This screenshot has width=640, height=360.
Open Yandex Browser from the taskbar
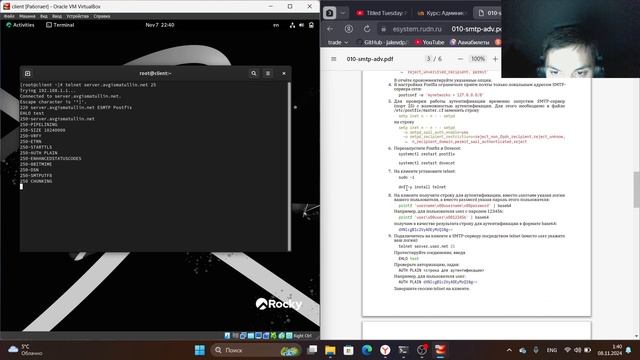tap(385, 350)
